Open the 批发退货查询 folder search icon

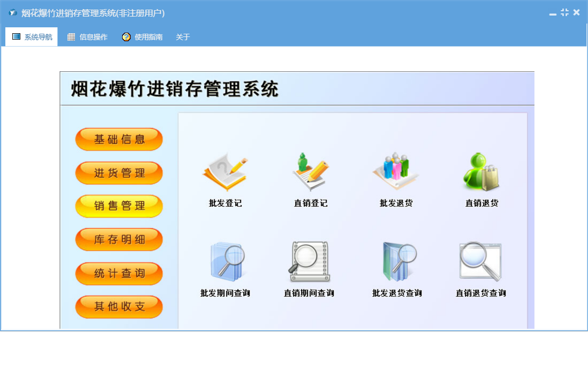click(399, 261)
